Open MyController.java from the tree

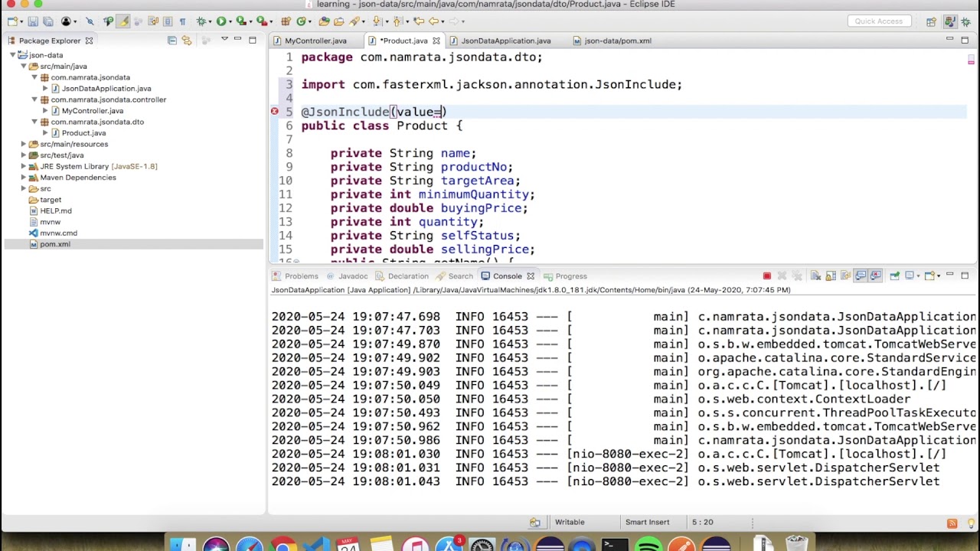[92, 111]
